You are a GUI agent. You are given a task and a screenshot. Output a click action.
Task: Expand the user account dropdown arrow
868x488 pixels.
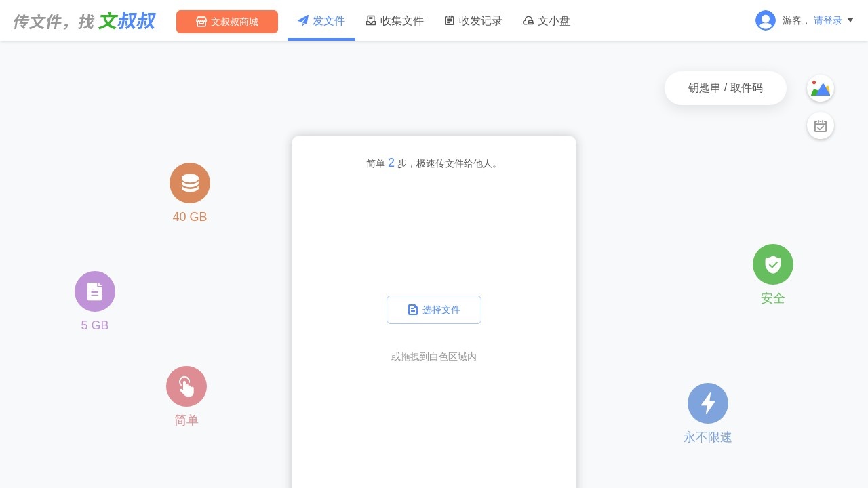(x=850, y=20)
